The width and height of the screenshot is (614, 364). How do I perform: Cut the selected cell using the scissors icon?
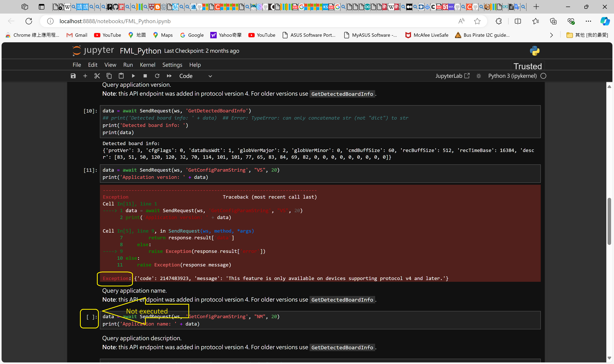tap(97, 76)
